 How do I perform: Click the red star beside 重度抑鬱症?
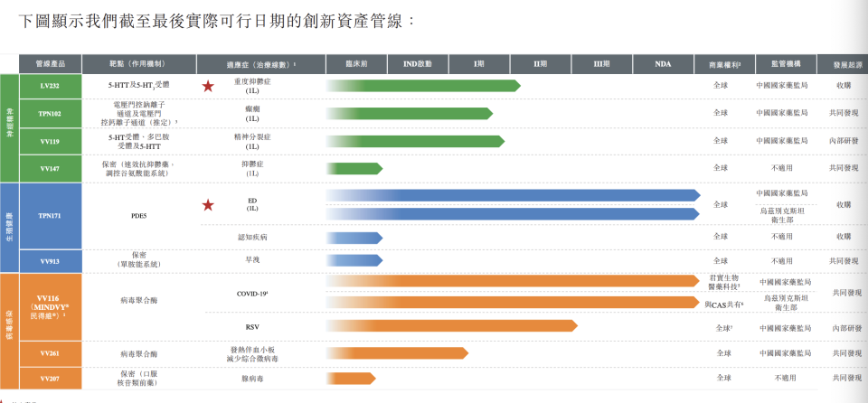click(208, 86)
